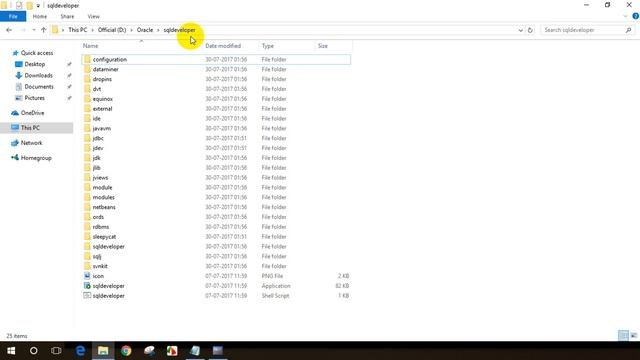Open Chrome from the taskbar
The image size is (640, 360).
click(126, 351)
